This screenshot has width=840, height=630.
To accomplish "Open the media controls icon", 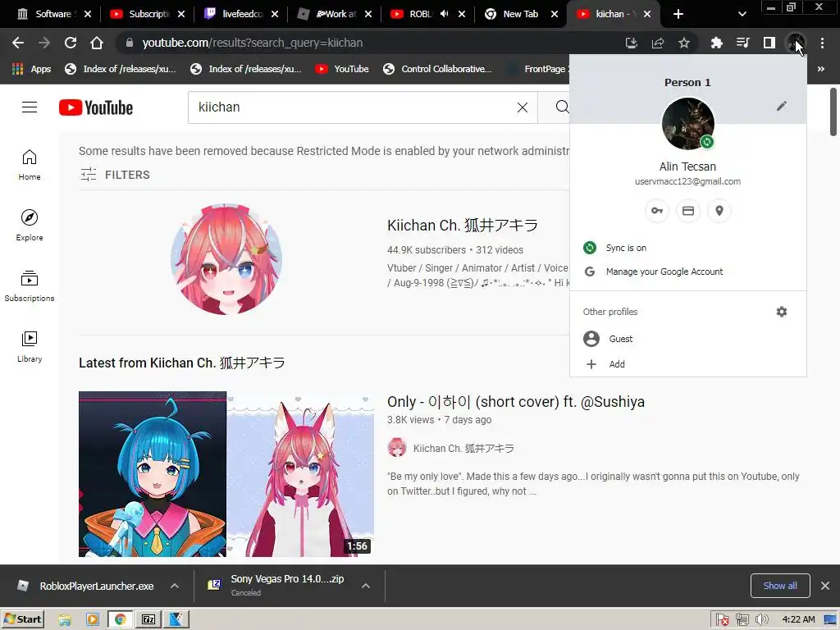I will pos(742,43).
